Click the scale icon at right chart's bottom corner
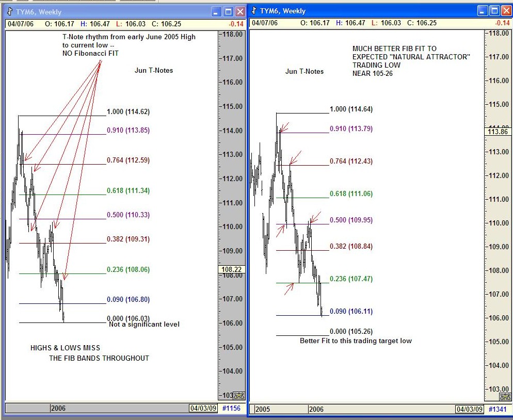This screenshot has width=513, height=420. pos(505,397)
